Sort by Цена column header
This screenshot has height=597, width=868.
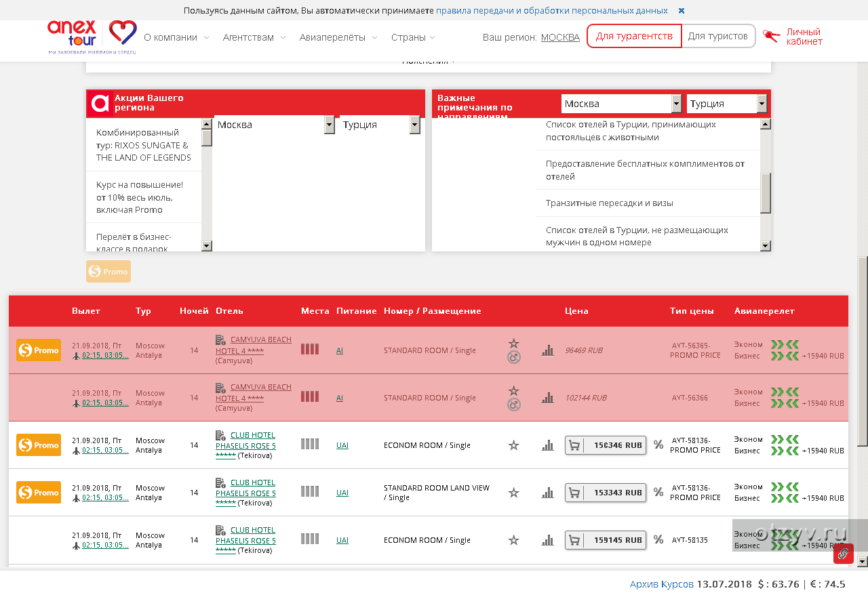576,311
